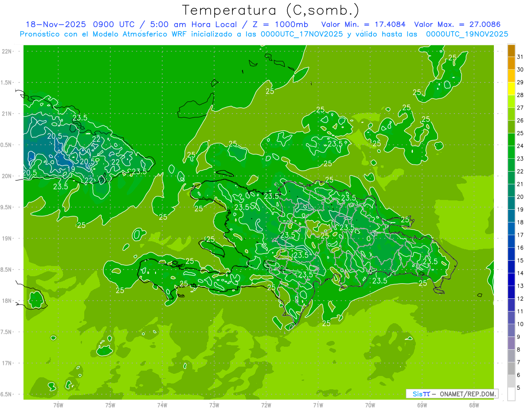Click the "21N" latitude axis label
The width and height of the screenshot is (532, 411).
pos(6,114)
